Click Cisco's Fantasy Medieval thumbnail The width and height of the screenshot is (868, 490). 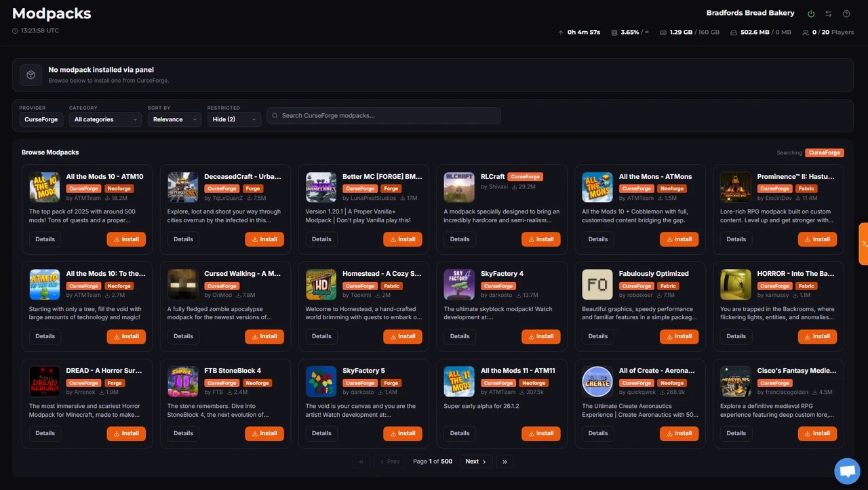point(736,382)
